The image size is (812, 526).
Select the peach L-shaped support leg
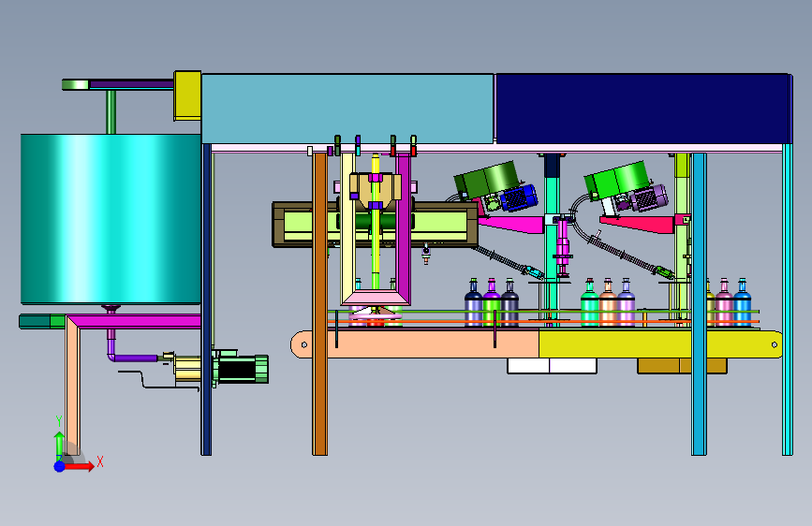pos(72,386)
